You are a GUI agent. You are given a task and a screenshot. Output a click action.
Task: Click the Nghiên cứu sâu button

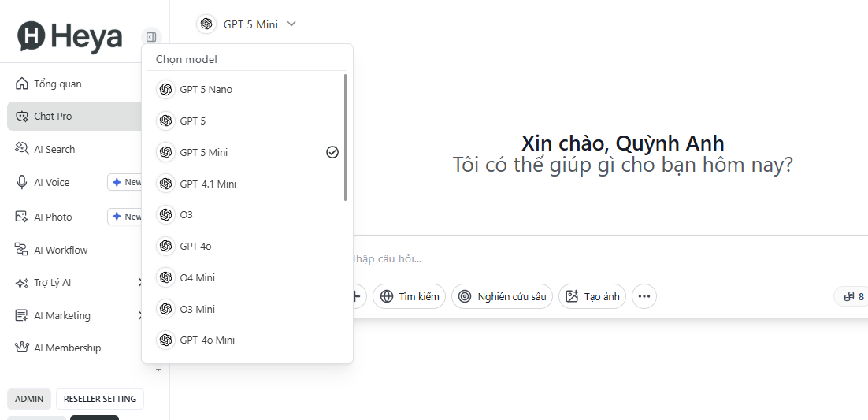point(502,296)
